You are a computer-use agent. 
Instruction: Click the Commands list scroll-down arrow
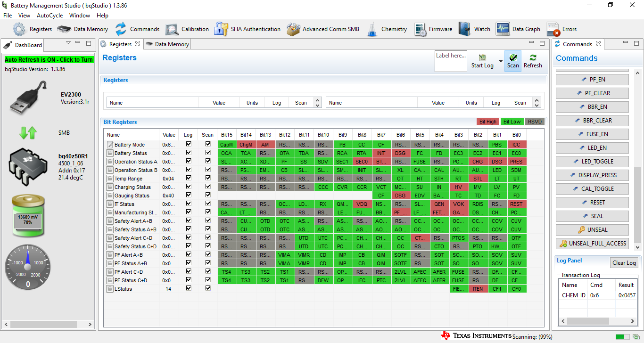click(x=638, y=247)
